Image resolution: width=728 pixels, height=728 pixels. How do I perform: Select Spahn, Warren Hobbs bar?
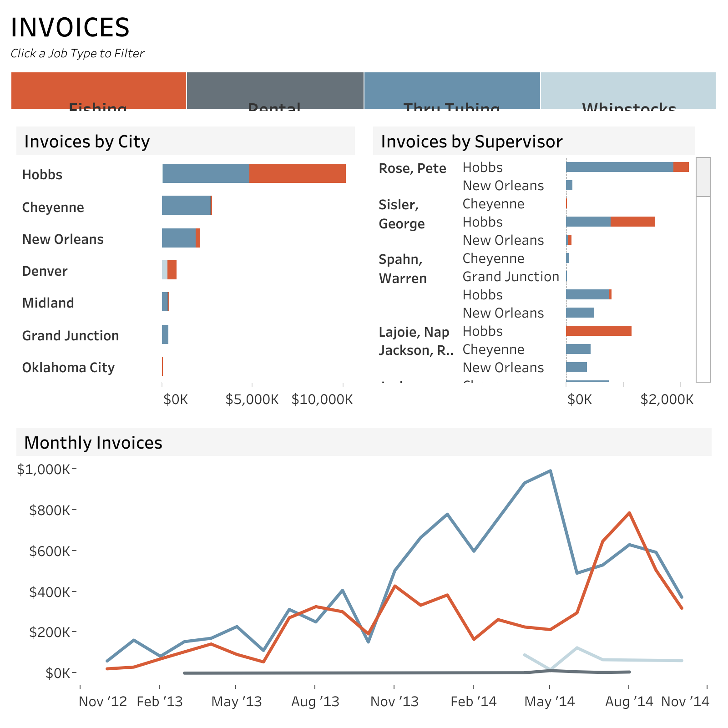[x=589, y=294]
